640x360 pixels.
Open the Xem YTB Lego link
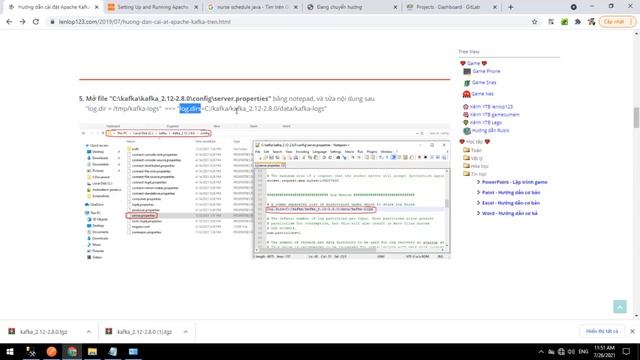tap(485, 122)
